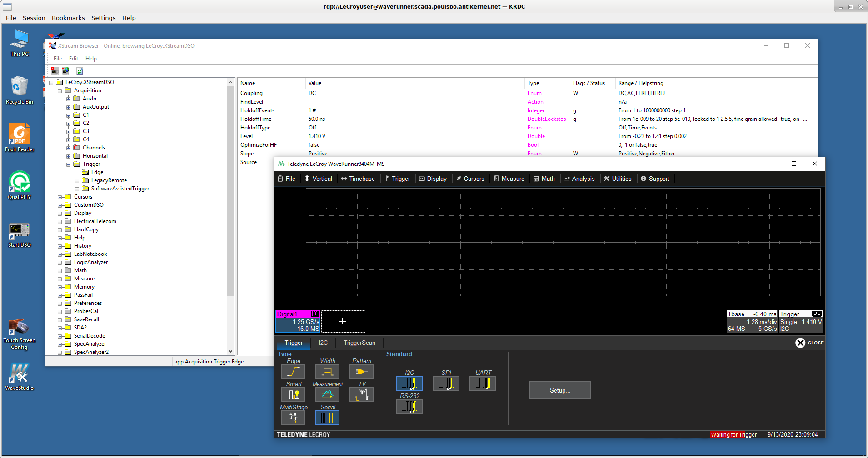Choose the UART serial standard icon
The height and width of the screenshot is (458, 868).
point(483,383)
